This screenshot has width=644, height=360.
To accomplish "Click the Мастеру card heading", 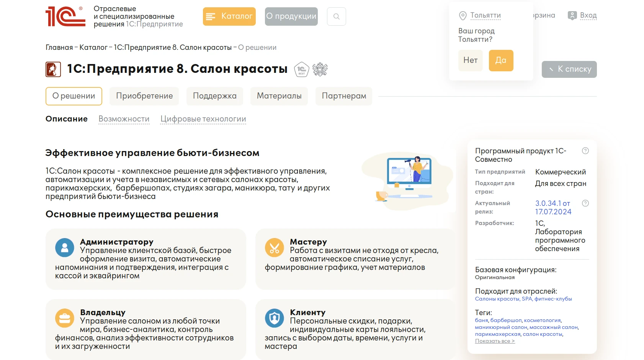I will coord(309,242).
